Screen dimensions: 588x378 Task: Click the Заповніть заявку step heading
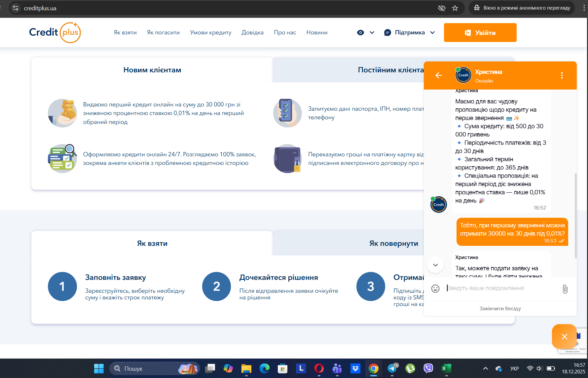tap(116, 277)
